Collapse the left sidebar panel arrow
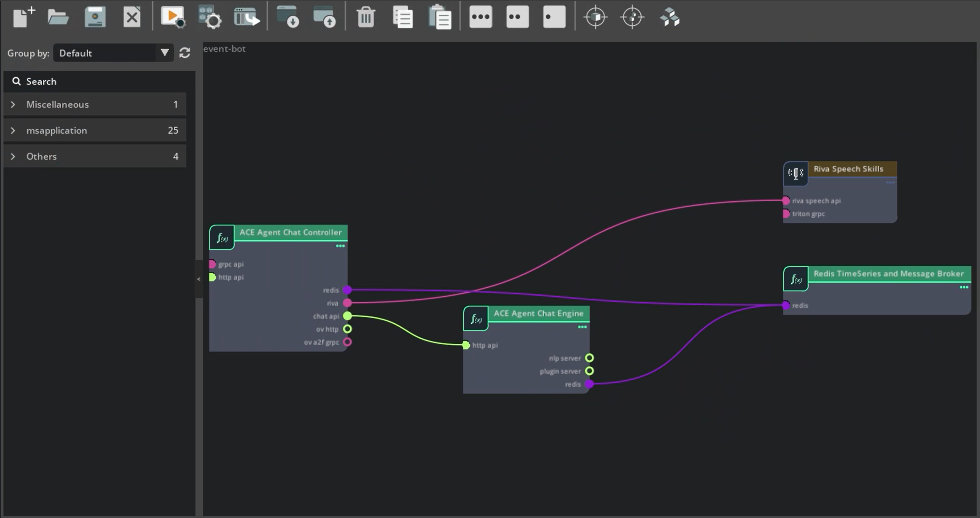 pyautogui.click(x=199, y=279)
